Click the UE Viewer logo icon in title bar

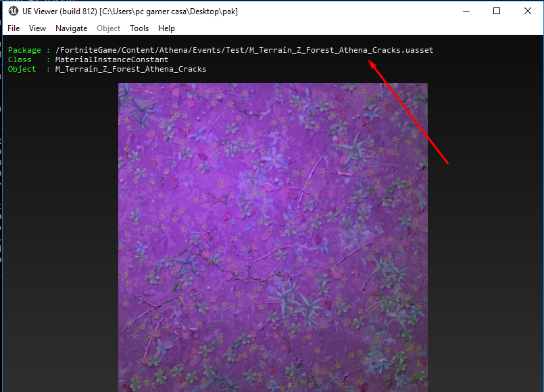click(x=13, y=11)
